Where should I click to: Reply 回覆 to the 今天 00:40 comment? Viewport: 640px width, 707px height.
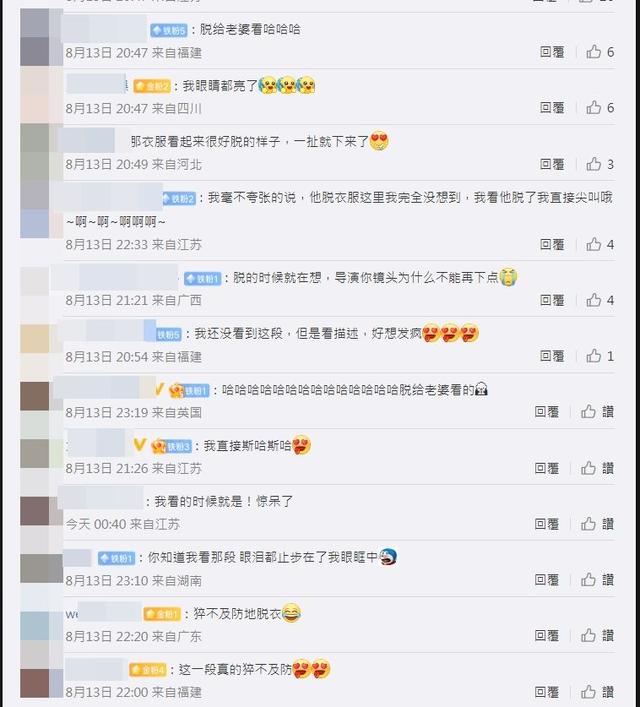[547, 524]
